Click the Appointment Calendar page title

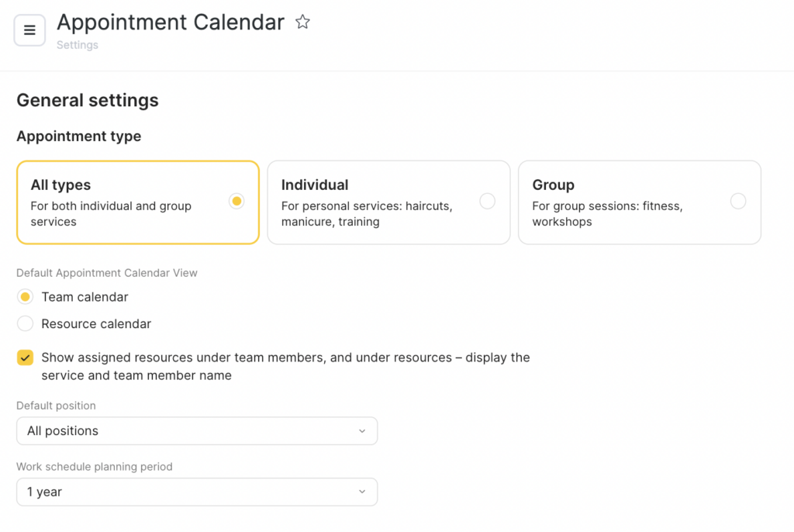171,22
